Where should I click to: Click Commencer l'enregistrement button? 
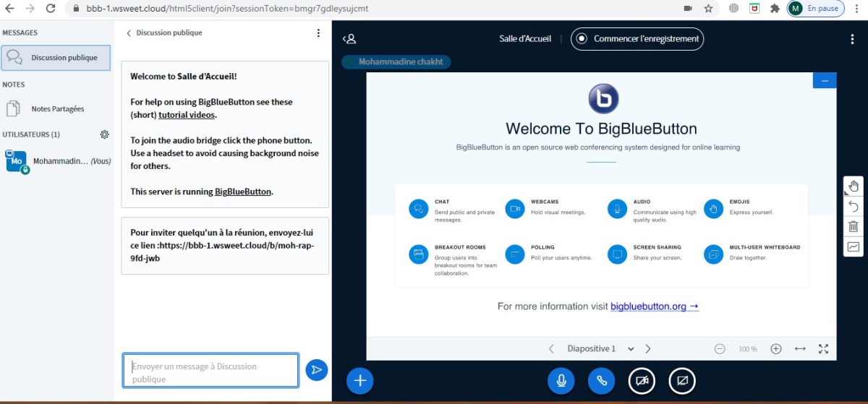pos(637,39)
